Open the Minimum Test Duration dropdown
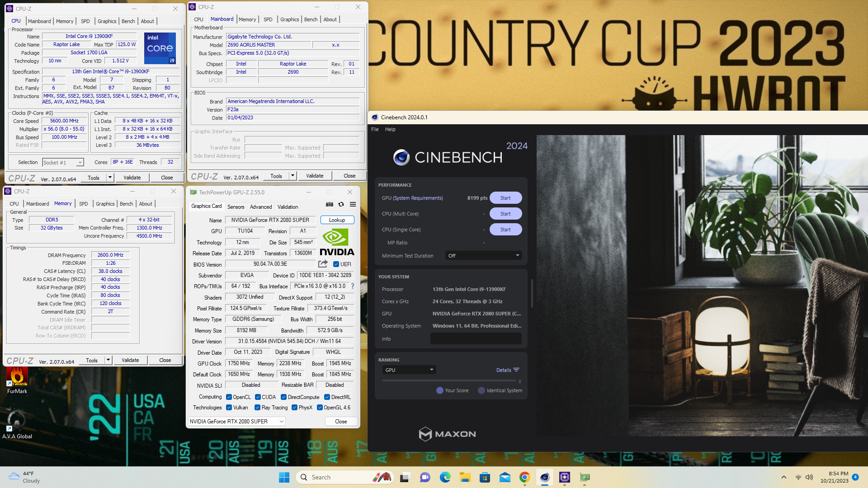 (x=483, y=256)
